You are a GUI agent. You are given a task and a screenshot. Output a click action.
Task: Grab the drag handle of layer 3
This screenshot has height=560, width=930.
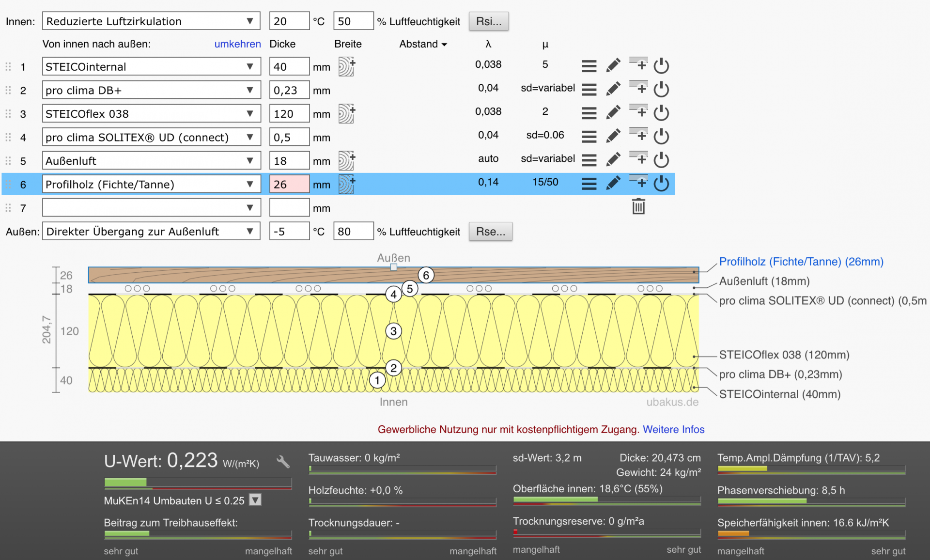[x=8, y=114]
